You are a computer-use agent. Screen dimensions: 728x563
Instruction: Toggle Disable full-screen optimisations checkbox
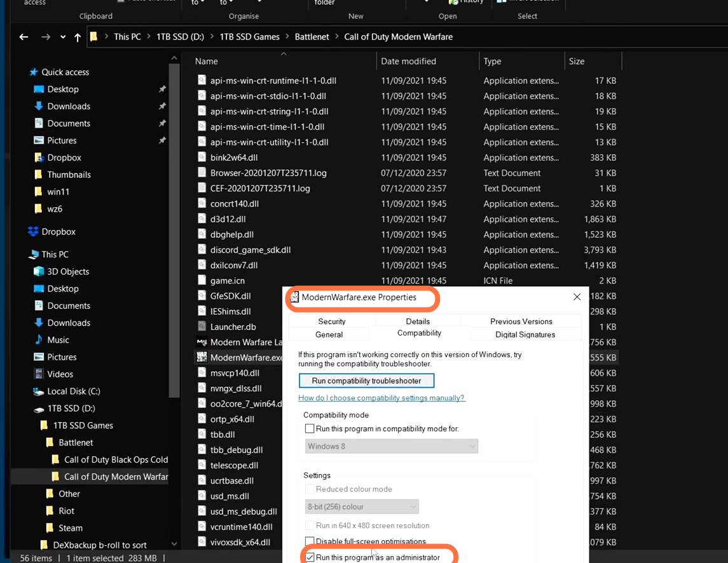tap(310, 541)
